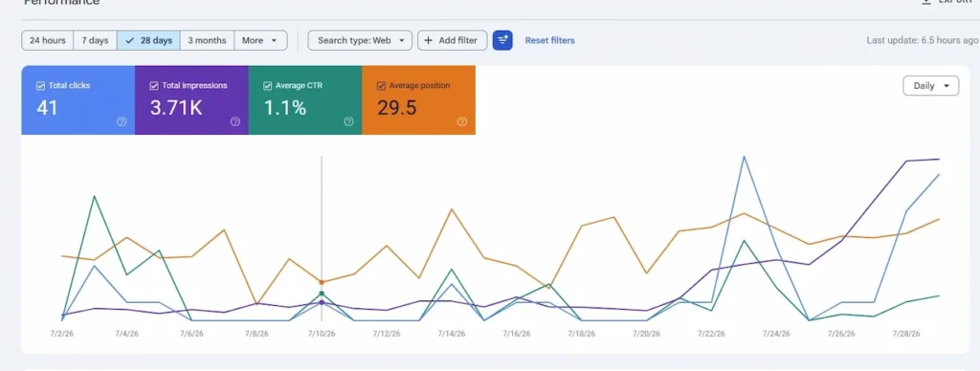Click the 29.5 average position value
Screen dimensions: 980x371
click(397, 108)
